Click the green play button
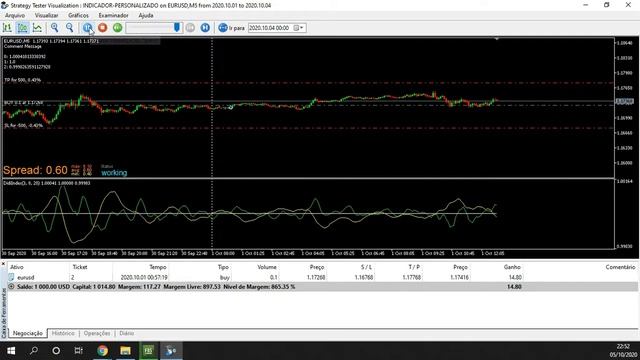Screen dimensions: 640x360 click(118, 28)
